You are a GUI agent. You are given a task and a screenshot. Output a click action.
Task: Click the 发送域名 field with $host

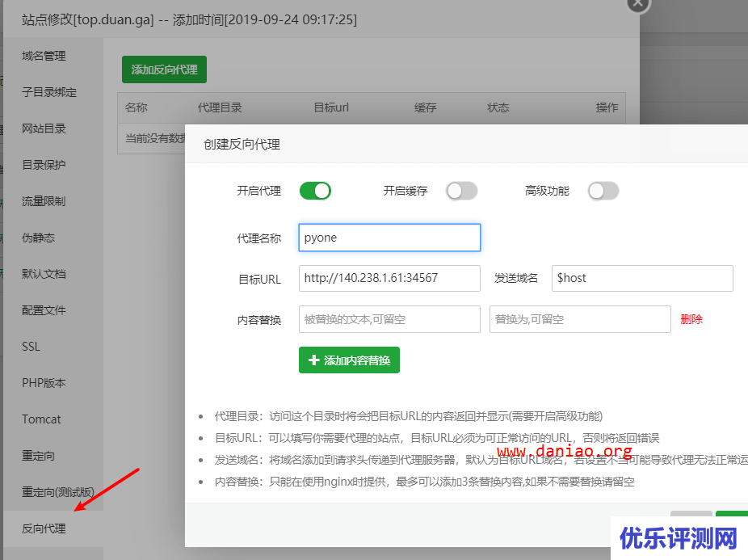pyautogui.click(x=642, y=278)
